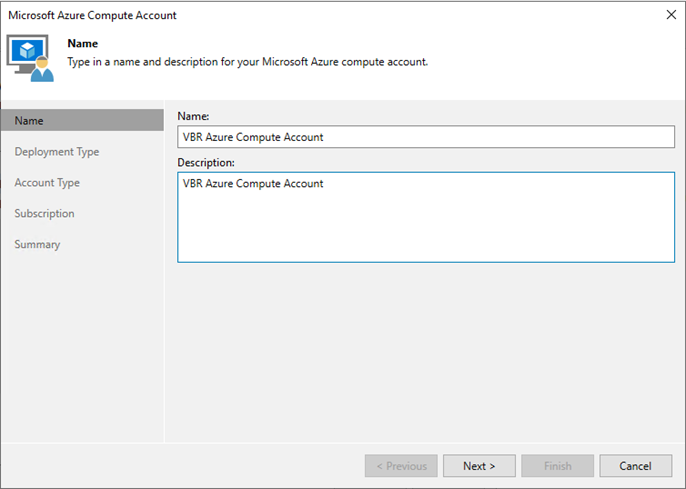
Task: Open the Account Type step
Action: point(47,182)
